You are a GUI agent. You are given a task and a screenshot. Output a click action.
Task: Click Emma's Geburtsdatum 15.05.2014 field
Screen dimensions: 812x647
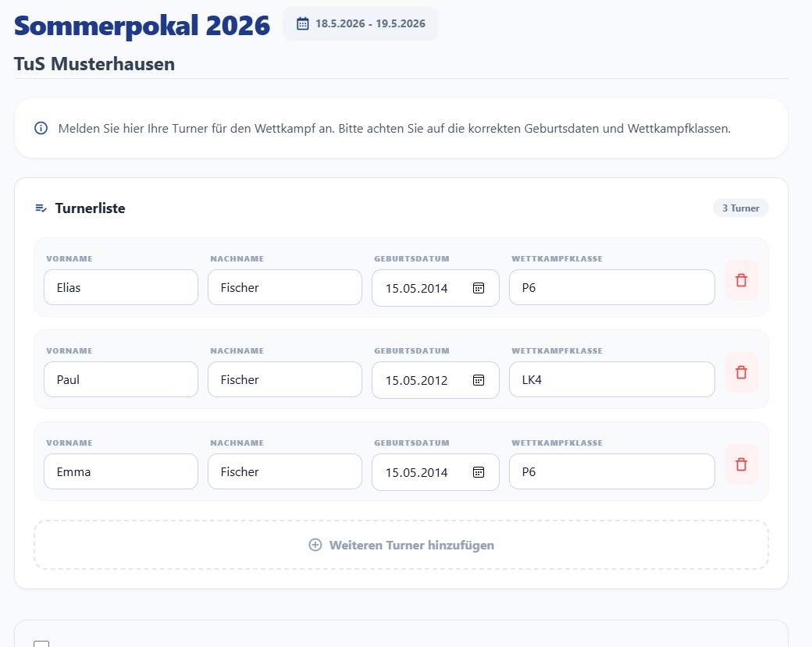[436, 472]
